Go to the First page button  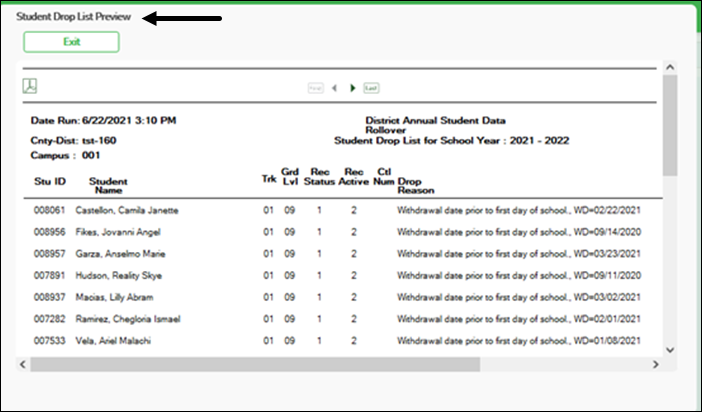[x=316, y=88]
